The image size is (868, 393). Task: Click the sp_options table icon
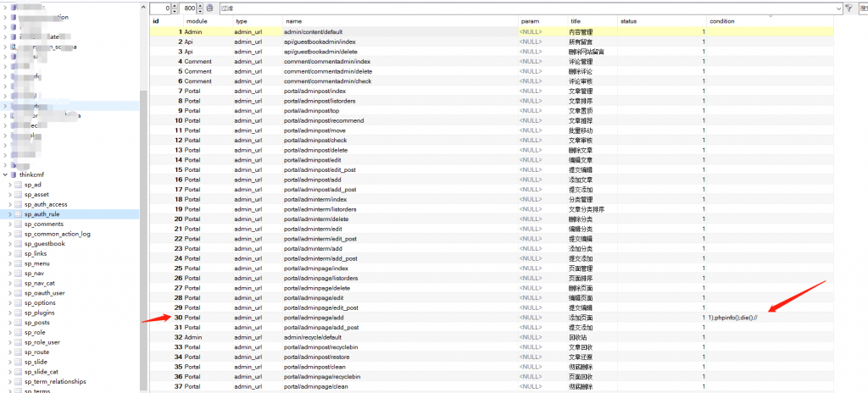click(19, 302)
